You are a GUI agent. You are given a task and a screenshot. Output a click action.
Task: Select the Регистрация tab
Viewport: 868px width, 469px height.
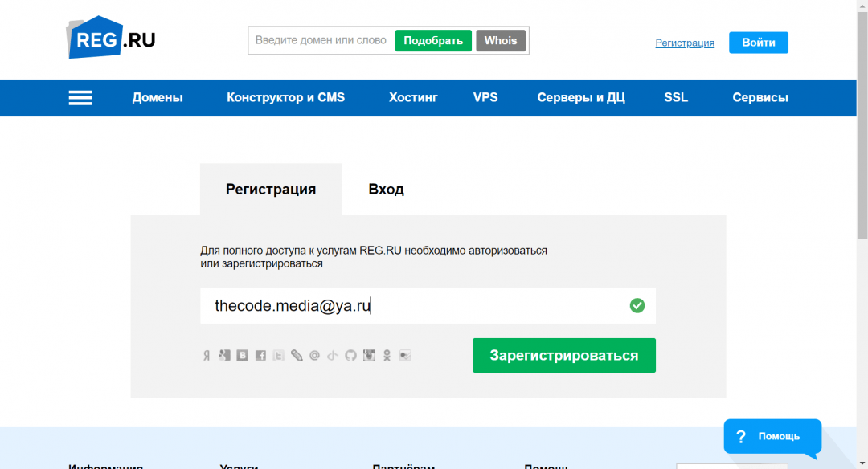(271, 190)
